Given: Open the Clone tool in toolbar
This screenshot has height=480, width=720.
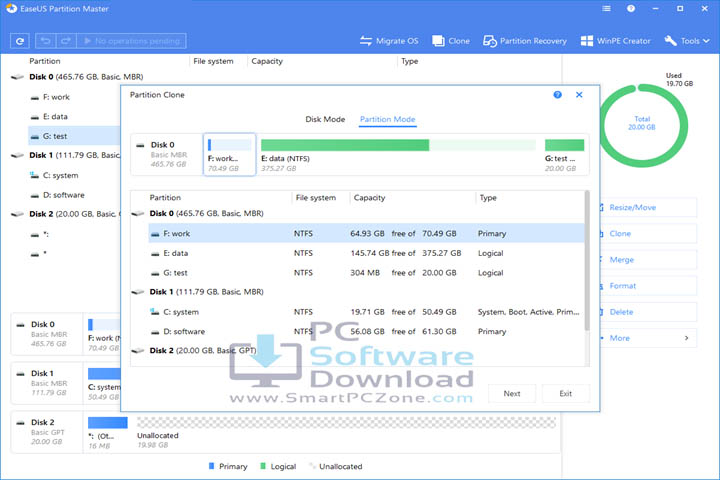Looking at the screenshot, I should pos(451,41).
